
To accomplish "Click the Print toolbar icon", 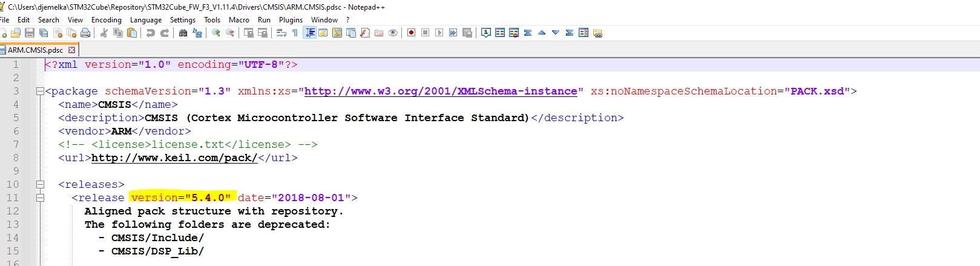I will pyautogui.click(x=85, y=33).
